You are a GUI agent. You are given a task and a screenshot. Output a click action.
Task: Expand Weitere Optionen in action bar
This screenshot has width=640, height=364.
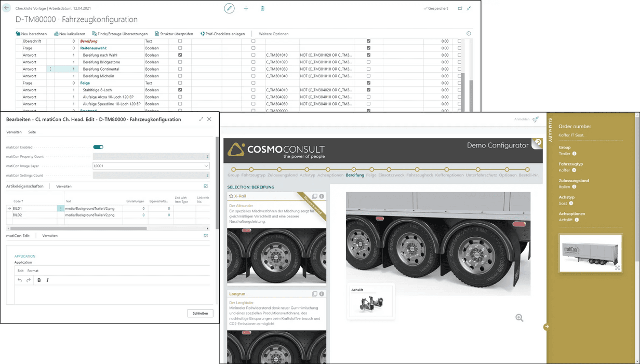273,34
